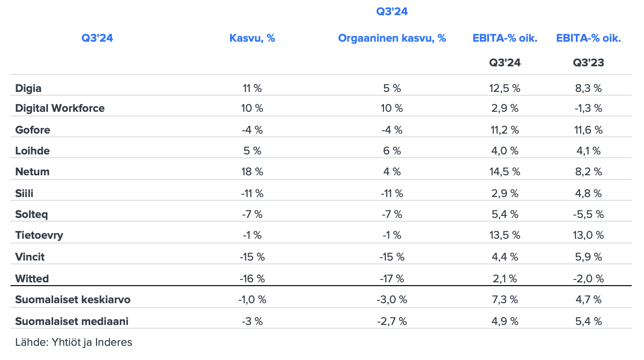
Task: Click the Solteq company name
Action: 32,214
